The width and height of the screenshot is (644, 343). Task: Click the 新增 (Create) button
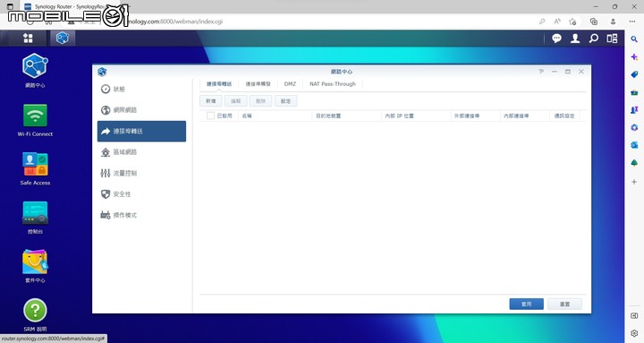pos(211,101)
